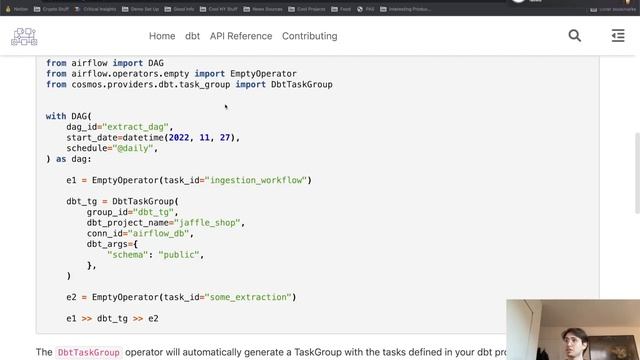Click the dbt_project_name="jaffle_shop" line
The image size is (640, 360).
[166, 222]
